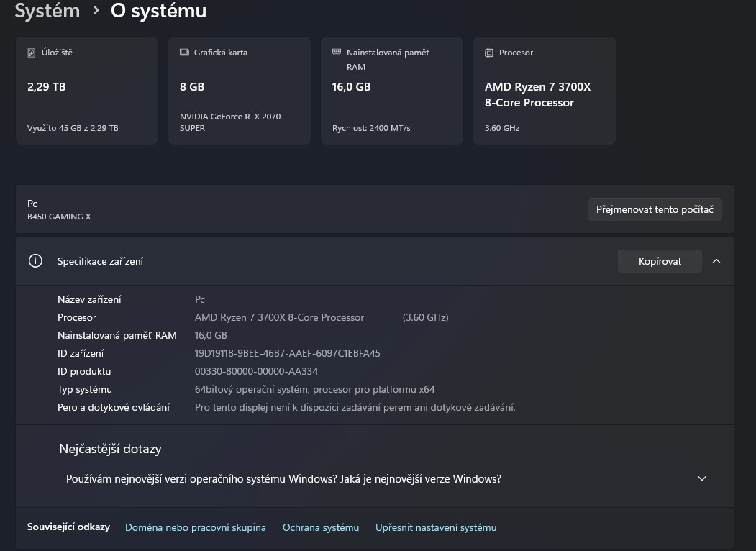Collapse the Specifikace zařízení section
Image resolution: width=756 pixels, height=551 pixels.
tap(716, 261)
